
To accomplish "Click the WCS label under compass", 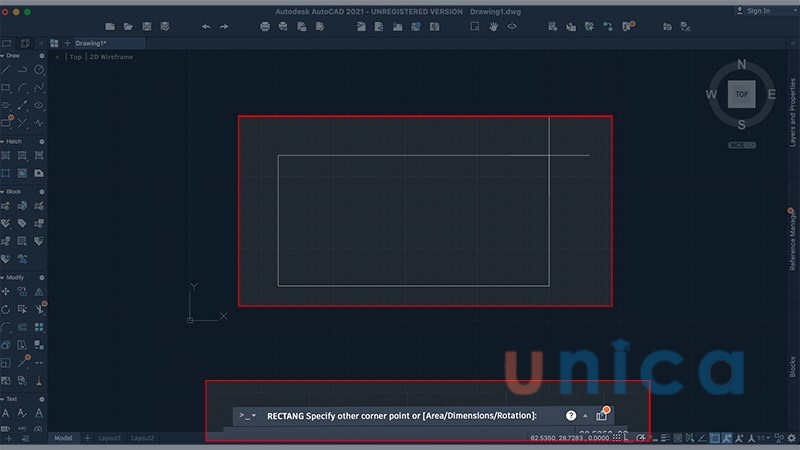I will [x=742, y=145].
